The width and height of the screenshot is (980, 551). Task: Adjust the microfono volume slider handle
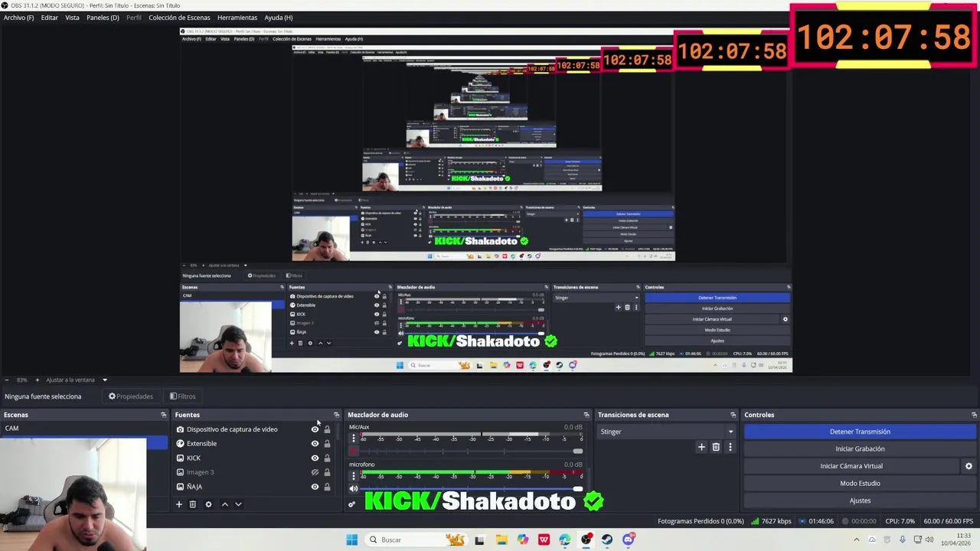(x=578, y=488)
